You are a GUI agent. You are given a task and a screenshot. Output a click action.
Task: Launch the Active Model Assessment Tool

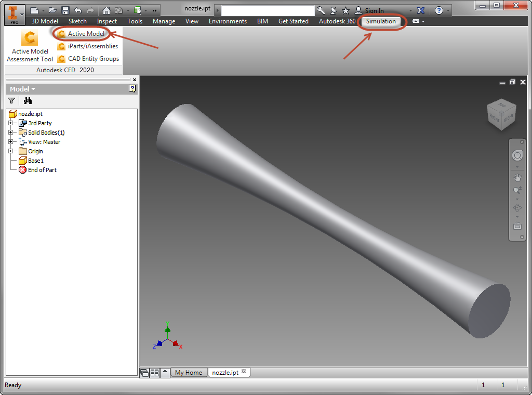(x=30, y=46)
